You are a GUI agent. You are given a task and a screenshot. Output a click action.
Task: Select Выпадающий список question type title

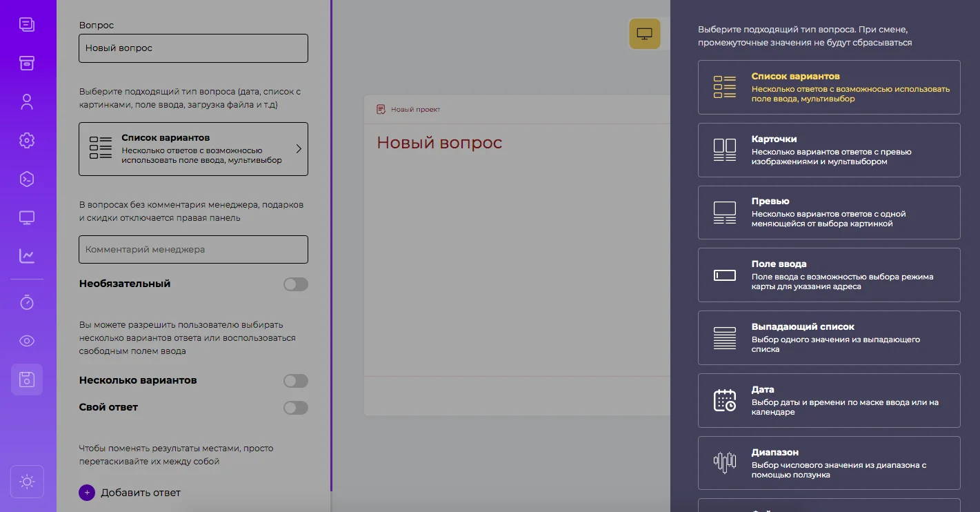point(803,327)
